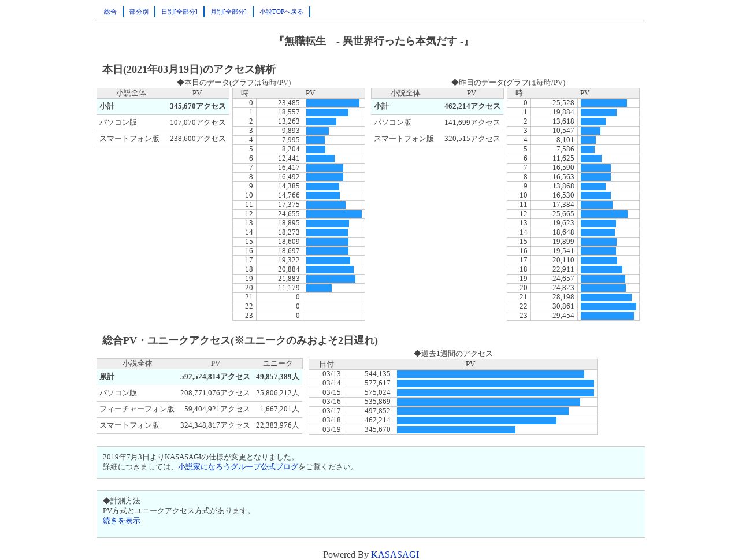Image resolution: width=742 pixels, height=560 pixels.
Task: Click the 03/14 weekly PV bar
Action: (x=495, y=383)
